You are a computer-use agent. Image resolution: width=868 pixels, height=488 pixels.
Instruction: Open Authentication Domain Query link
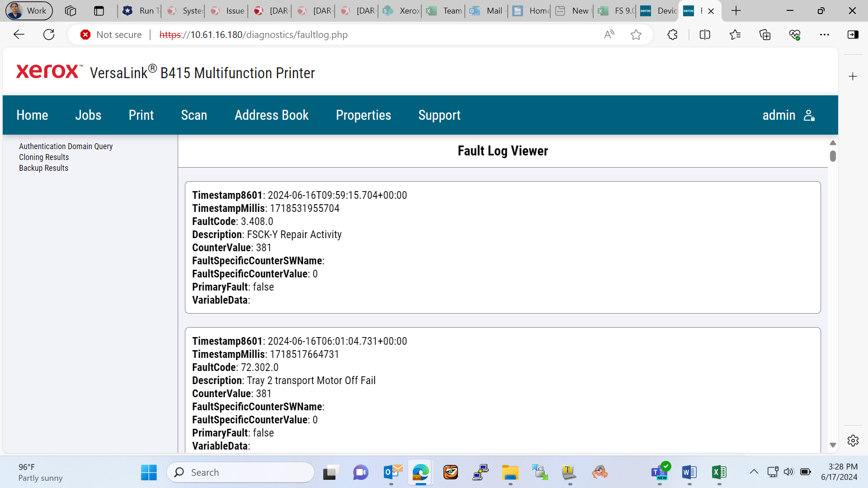(x=66, y=146)
